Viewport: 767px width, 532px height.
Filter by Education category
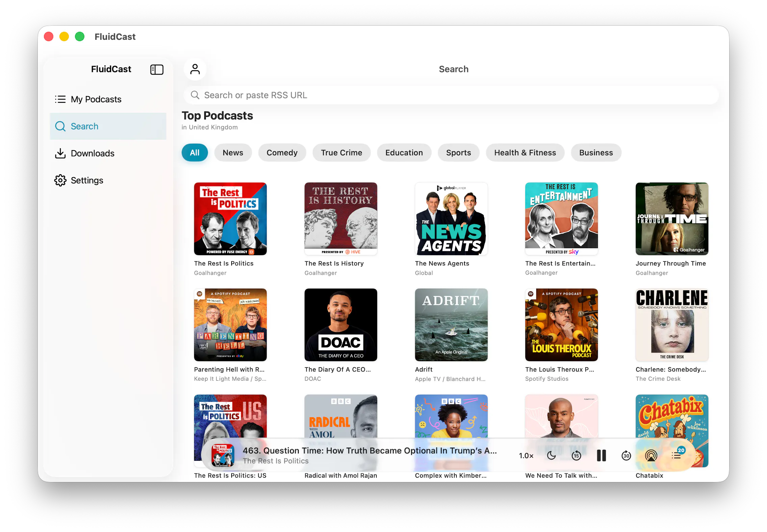(x=404, y=153)
